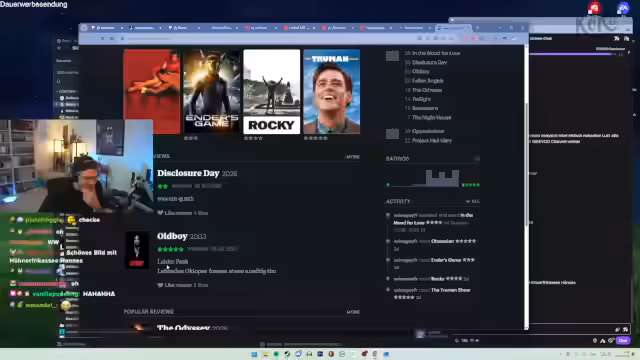Open the Disclosure Day review title
Screen dimensions: 640x360
pos(188,173)
